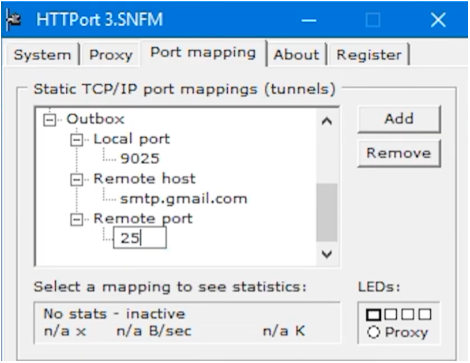This screenshot has width=470, height=363.
Task: Select the Port mapping tab
Action: [x=203, y=53]
